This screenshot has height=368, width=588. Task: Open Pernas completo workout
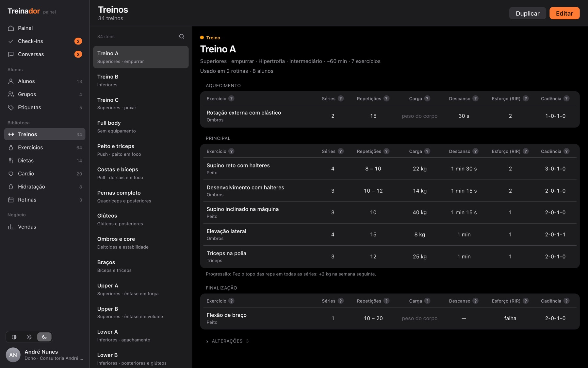pos(141,196)
